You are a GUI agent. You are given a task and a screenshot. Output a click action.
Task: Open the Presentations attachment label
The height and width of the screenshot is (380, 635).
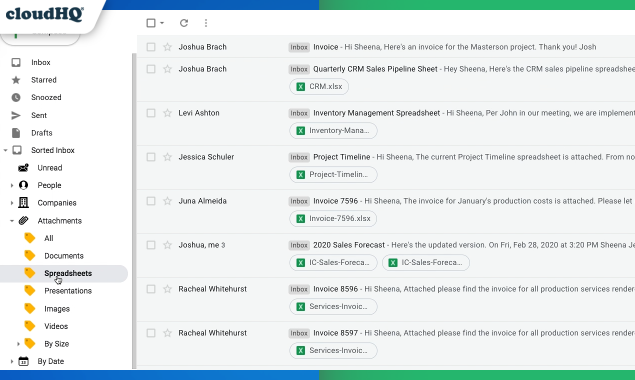point(68,291)
